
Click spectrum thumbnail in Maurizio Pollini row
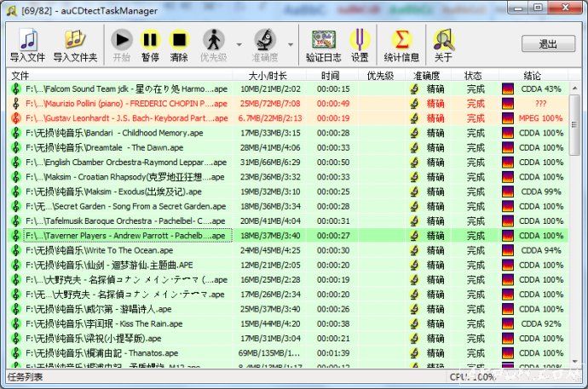tap(508, 104)
